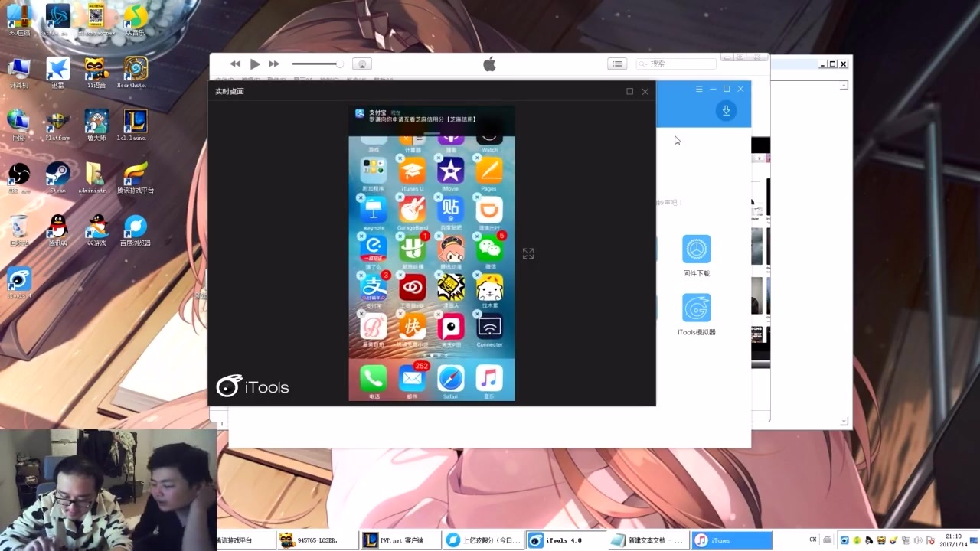
Task: Open the 附加程序 folder on phone screen
Action: 374,171
